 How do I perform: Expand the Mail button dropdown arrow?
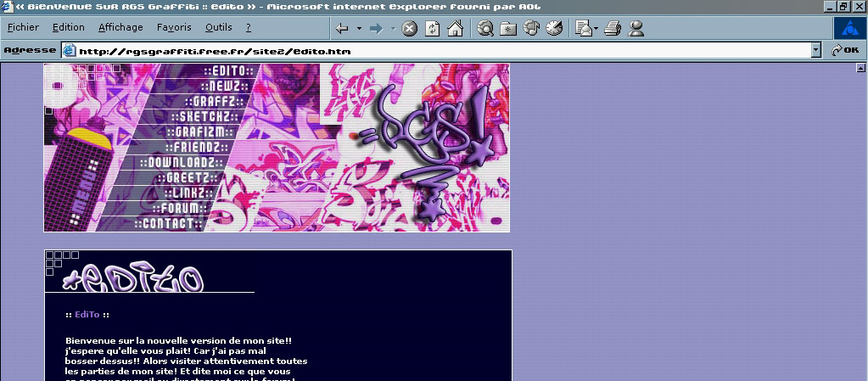point(596,28)
